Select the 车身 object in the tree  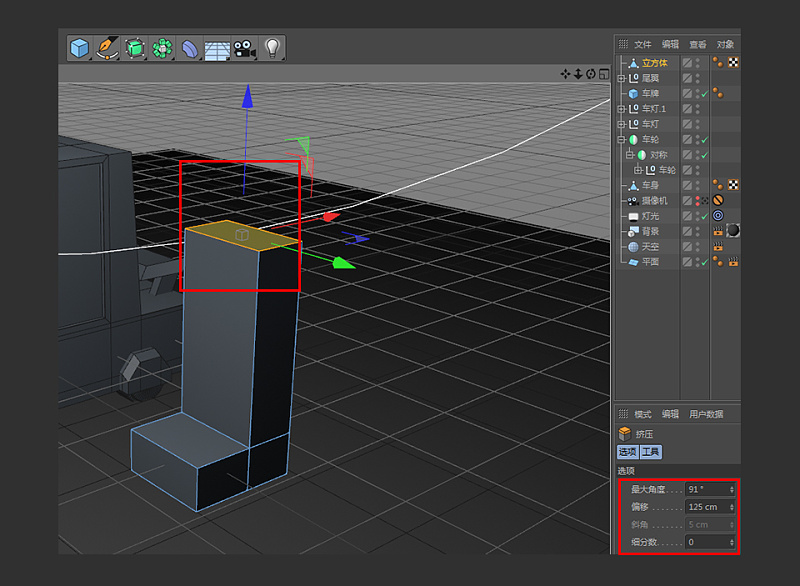click(650, 185)
